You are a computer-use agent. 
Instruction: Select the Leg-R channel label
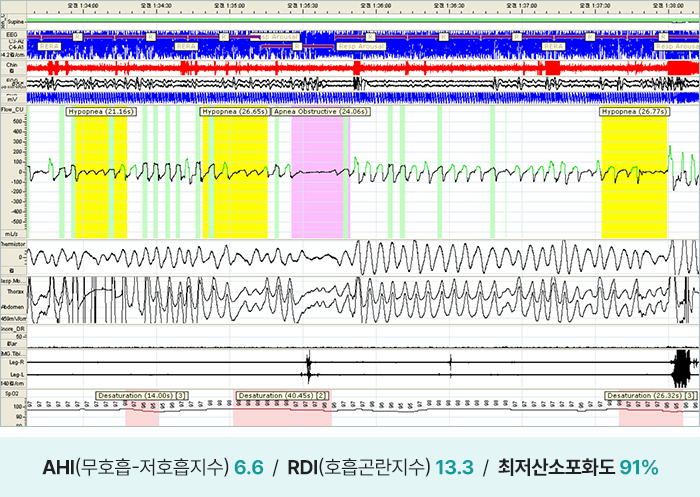pyautogui.click(x=17, y=363)
